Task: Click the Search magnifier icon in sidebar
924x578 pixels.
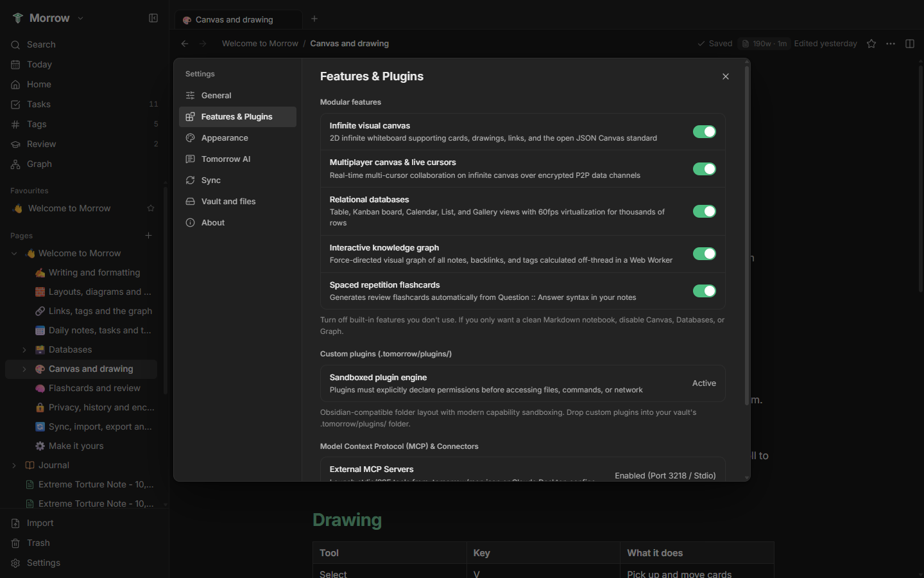Action: point(15,44)
